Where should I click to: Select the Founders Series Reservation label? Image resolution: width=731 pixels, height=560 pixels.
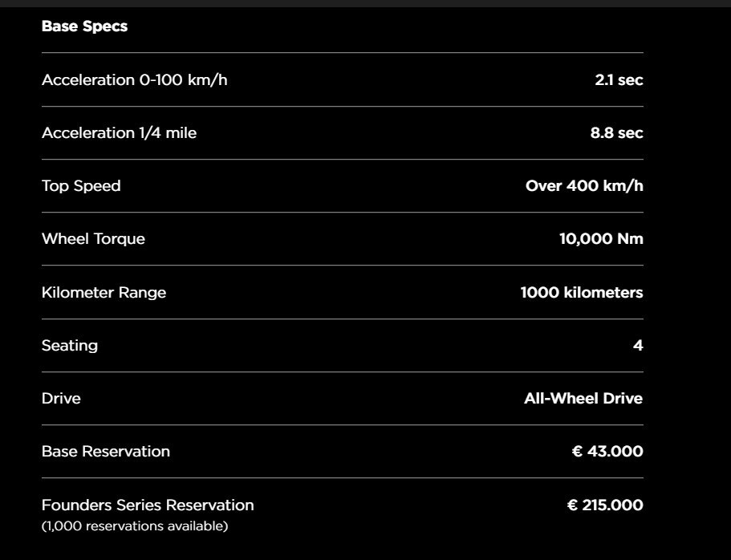148,505
